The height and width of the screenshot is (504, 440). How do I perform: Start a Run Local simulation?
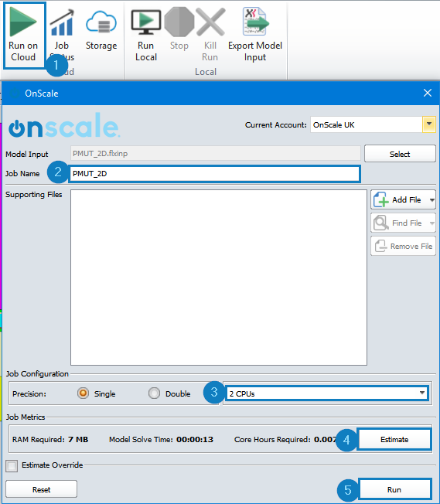click(x=145, y=22)
